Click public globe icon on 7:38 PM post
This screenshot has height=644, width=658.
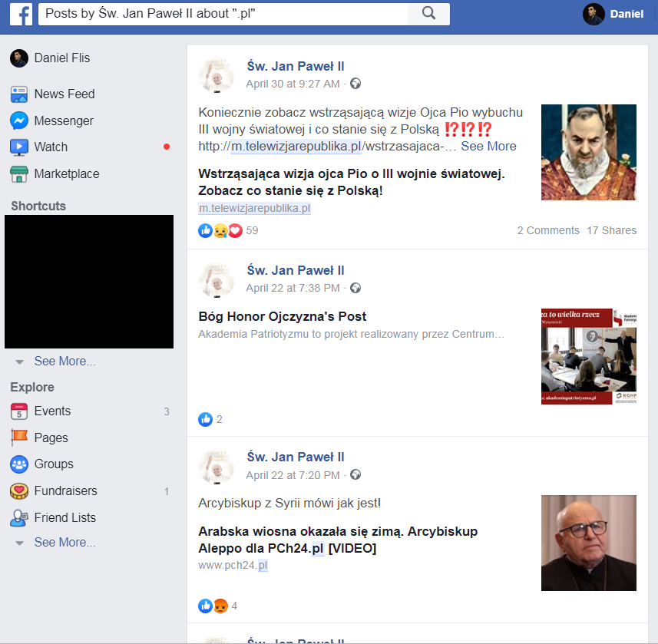355,288
